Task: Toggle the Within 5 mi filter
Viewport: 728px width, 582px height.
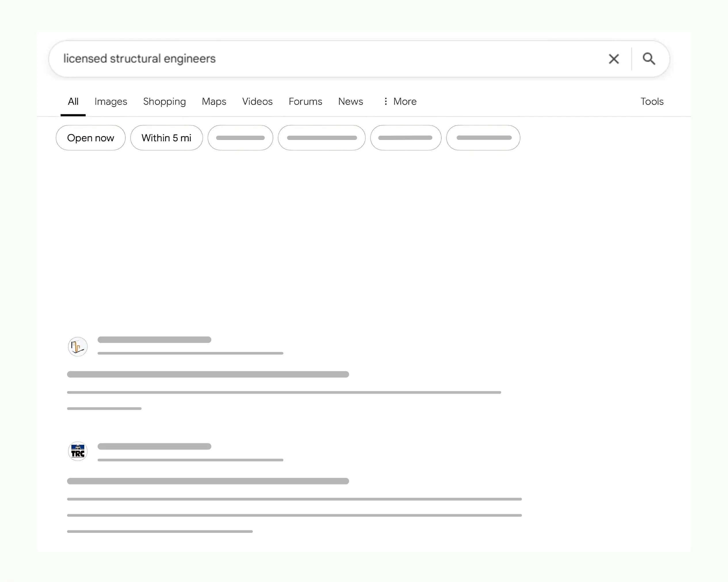Action: (167, 138)
